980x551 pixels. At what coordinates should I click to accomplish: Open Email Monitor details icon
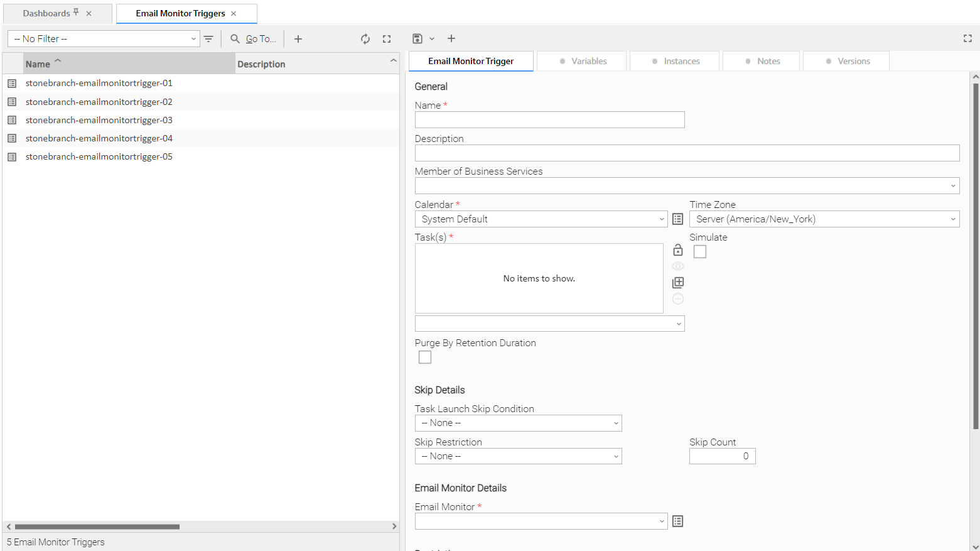(x=677, y=521)
